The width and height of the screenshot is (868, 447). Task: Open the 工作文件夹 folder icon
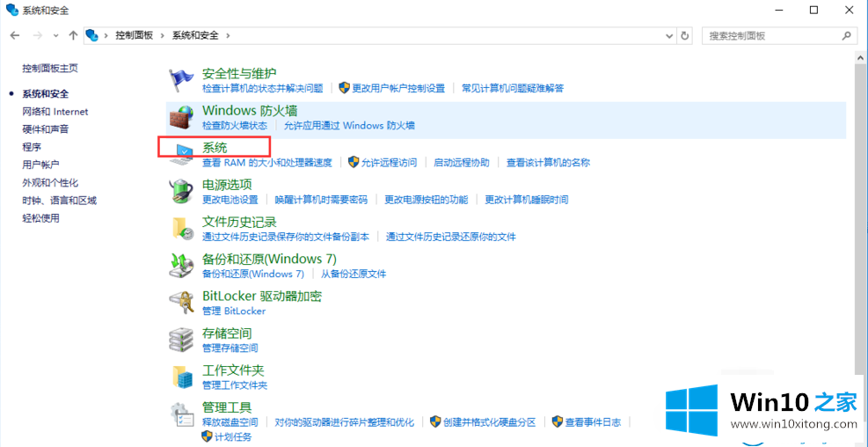[x=181, y=377]
